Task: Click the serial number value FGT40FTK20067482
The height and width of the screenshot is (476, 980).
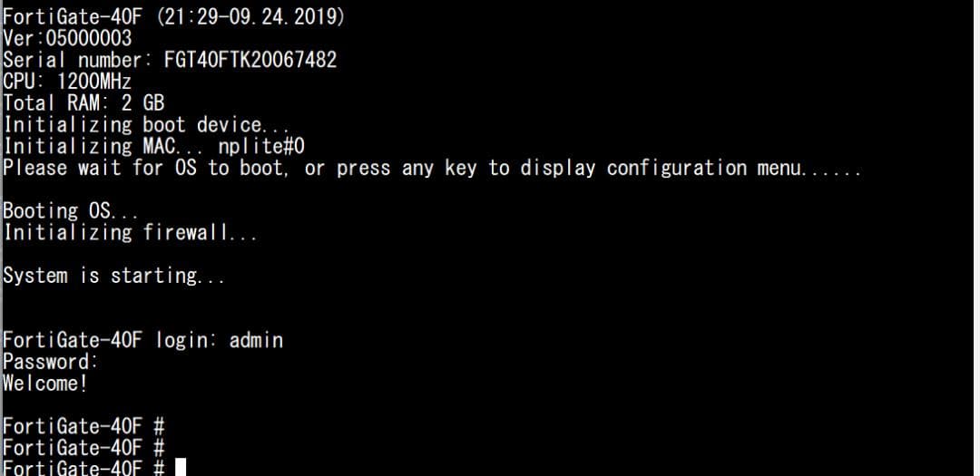Action: pos(250,60)
